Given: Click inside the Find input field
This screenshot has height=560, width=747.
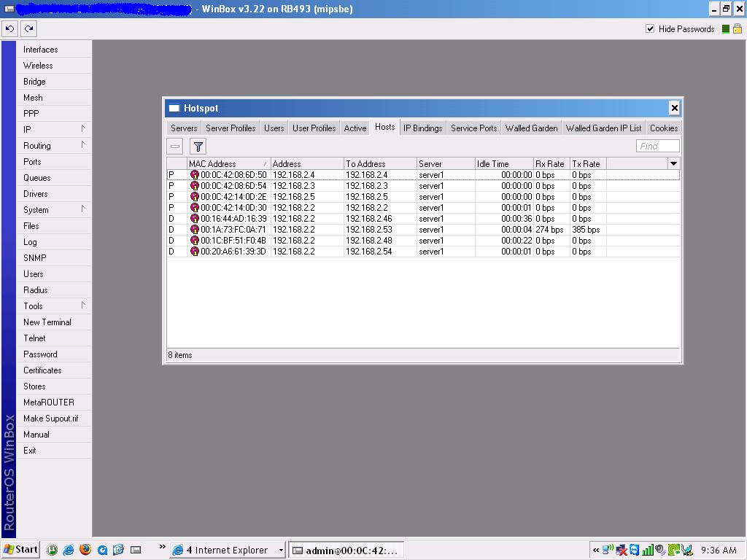Looking at the screenshot, I should (x=656, y=146).
